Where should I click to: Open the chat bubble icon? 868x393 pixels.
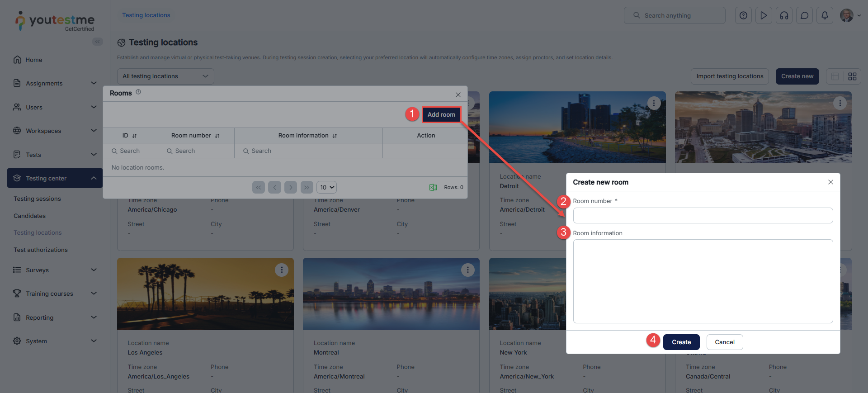point(804,15)
